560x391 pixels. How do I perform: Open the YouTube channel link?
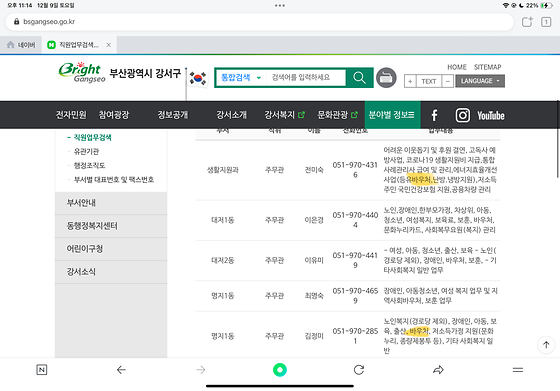pos(491,116)
